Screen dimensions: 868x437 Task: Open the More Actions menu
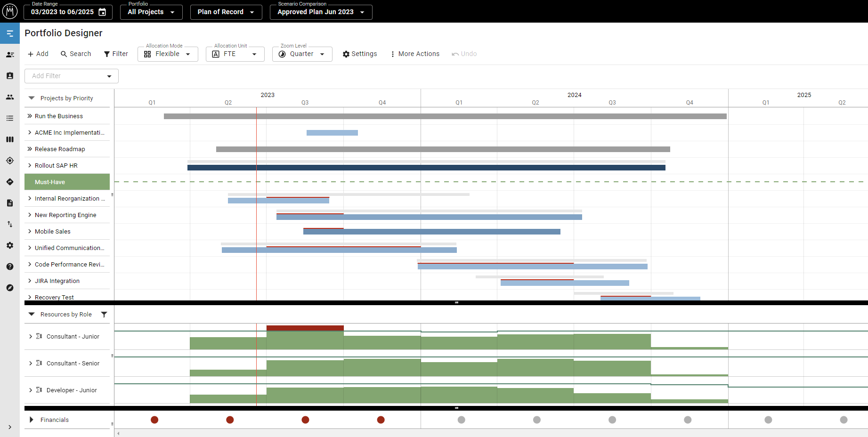point(414,54)
